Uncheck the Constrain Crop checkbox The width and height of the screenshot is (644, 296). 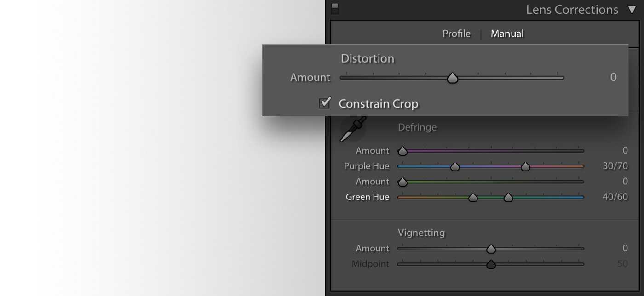325,103
